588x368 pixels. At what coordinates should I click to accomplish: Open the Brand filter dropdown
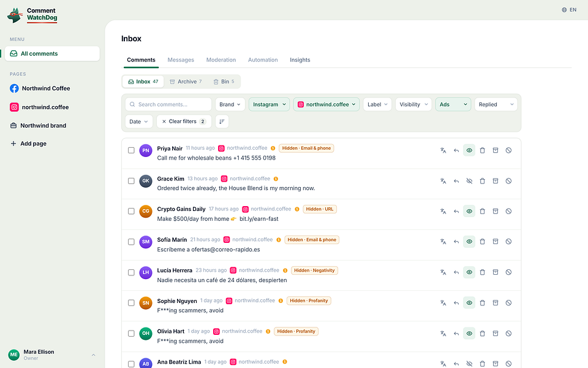click(230, 104)
